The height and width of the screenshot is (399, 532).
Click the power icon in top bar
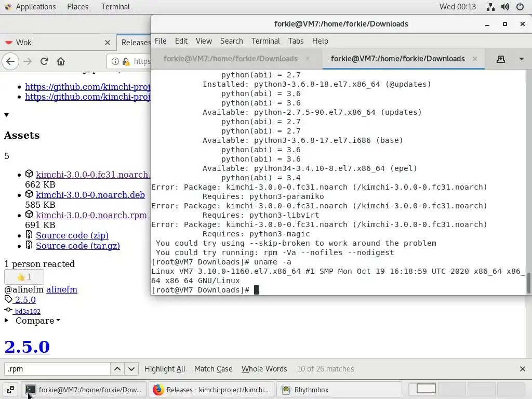click(520, 7)
